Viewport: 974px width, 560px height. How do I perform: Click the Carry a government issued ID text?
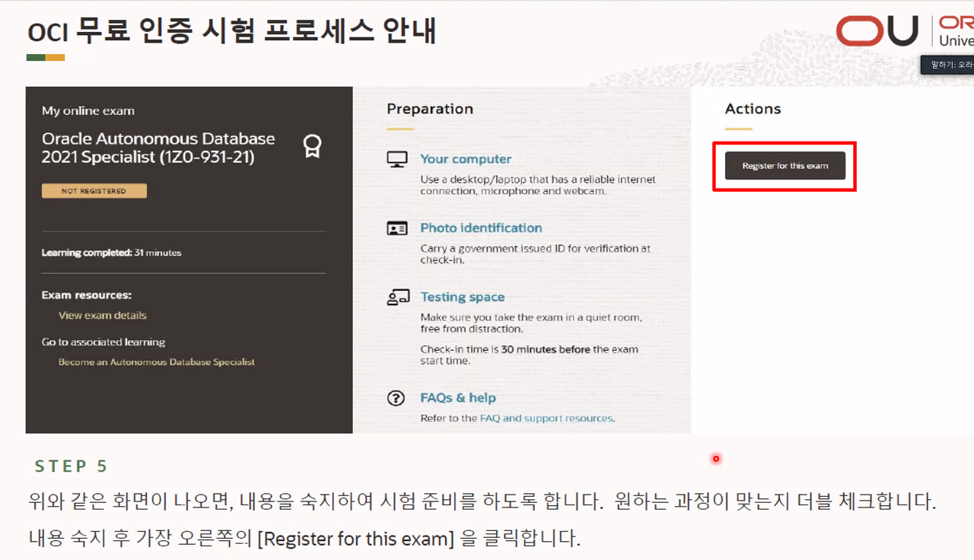pyautogui.click(x=536, y=254)
